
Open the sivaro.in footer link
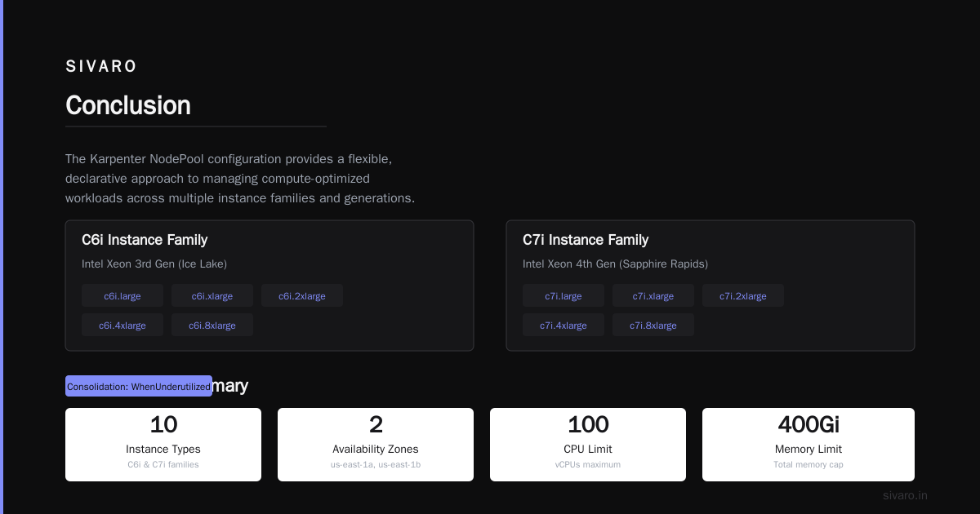click(x=905, y=495)
